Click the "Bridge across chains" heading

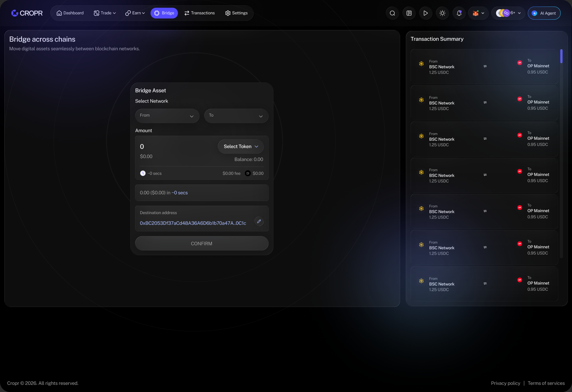pos(42,39)
